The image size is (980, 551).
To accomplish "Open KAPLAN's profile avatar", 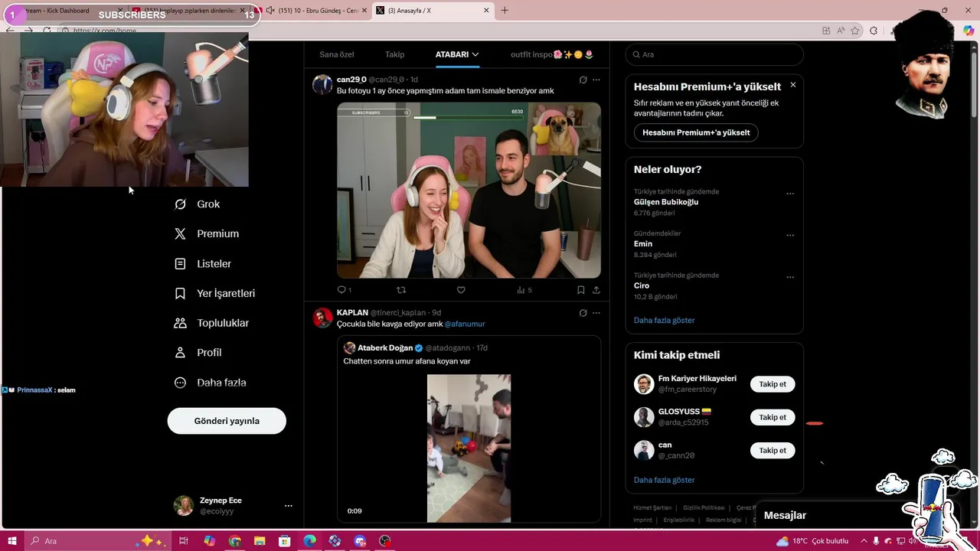I will pos(322,318).
